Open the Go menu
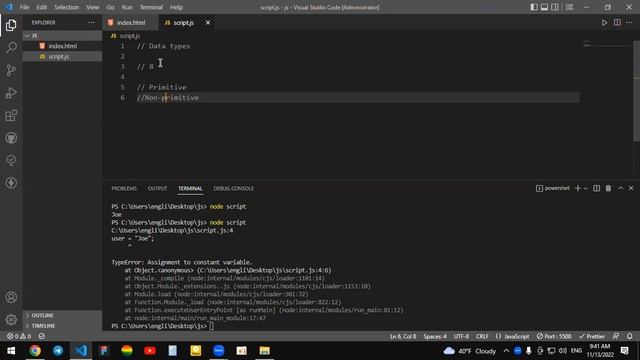 (x=110, y=7)
